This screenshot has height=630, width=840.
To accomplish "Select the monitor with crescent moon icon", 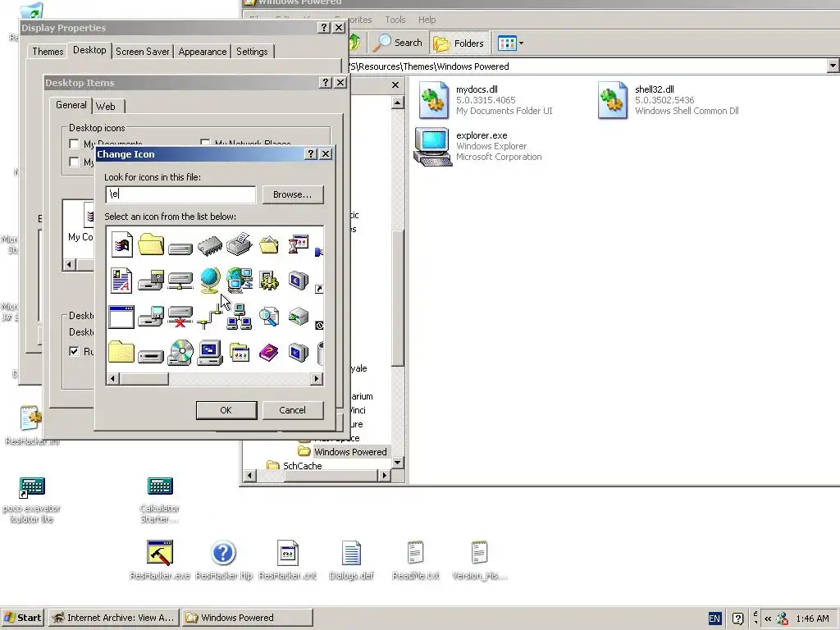I will [298, 281].
